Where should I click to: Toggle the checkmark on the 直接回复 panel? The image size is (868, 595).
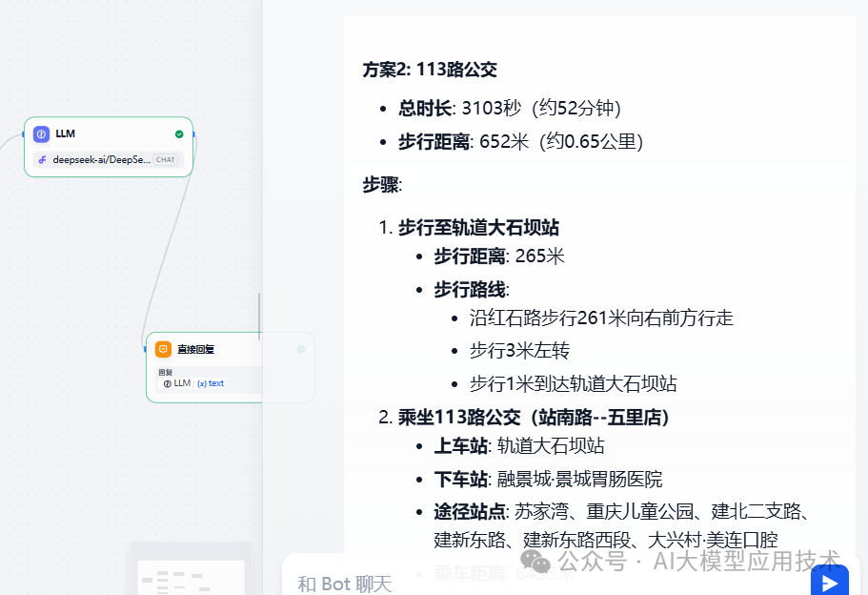[x=301, y=351]
